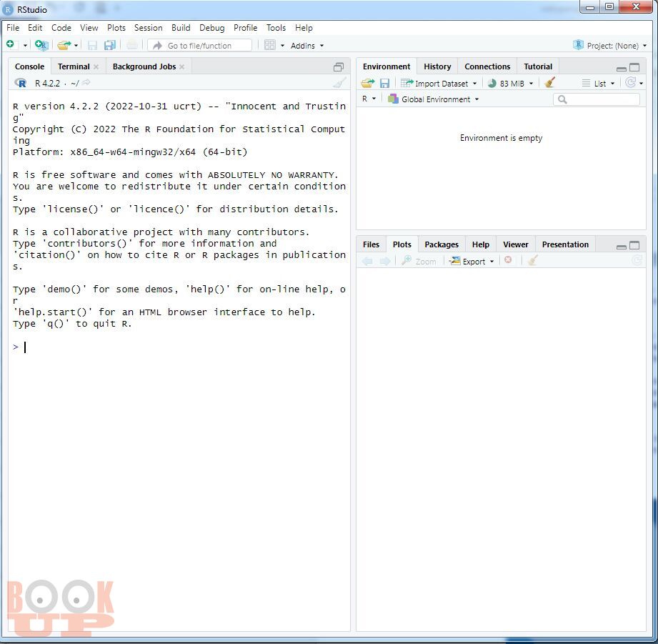Click the Clear console broom icon

339,83
